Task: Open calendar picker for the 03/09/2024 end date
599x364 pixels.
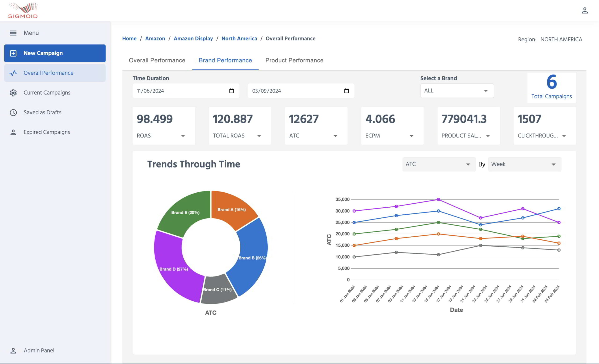Action: pos(347,91)
